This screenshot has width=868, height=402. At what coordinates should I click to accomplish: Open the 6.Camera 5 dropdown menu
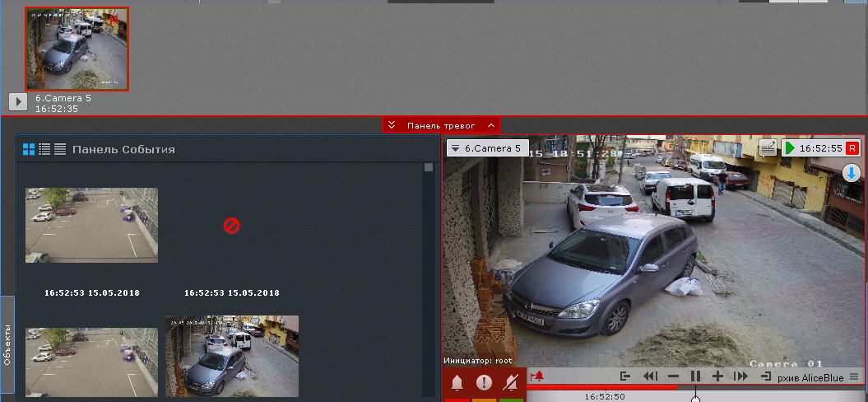[x=486, y=149]
